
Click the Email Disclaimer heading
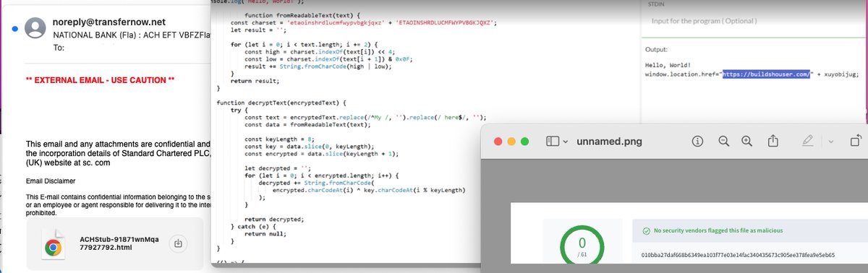tap(50, 181)
